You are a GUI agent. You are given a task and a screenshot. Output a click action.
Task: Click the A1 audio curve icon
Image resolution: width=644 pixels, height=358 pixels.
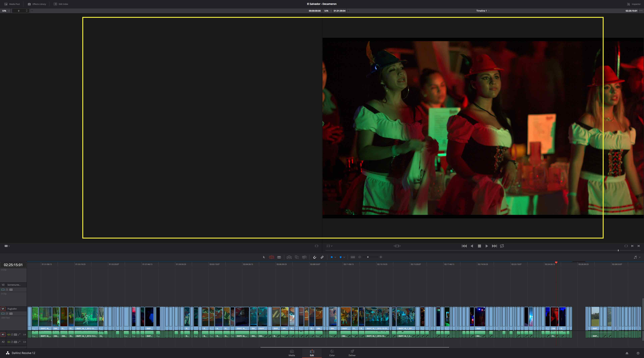click(x=19, y=335)
